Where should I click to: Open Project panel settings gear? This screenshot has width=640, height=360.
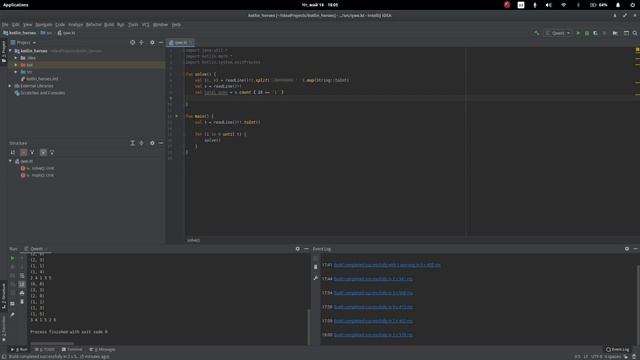(x=152, y=42)
